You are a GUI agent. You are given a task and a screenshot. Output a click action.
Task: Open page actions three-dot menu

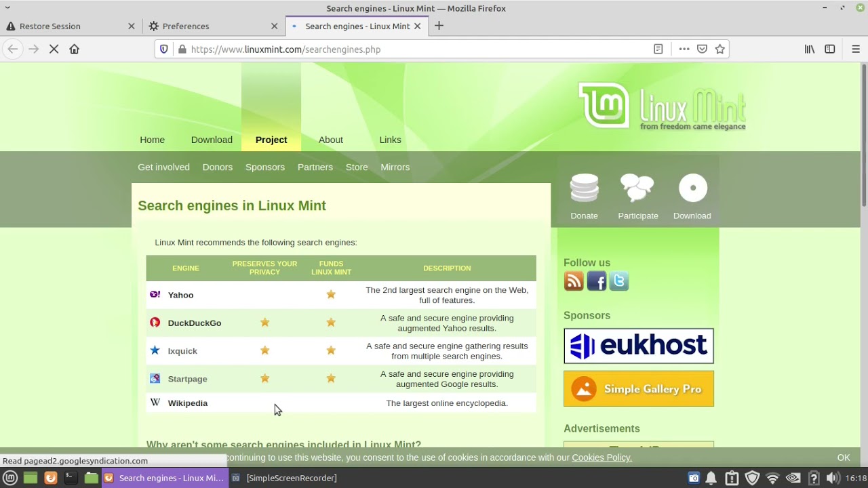tap(684, 49)
